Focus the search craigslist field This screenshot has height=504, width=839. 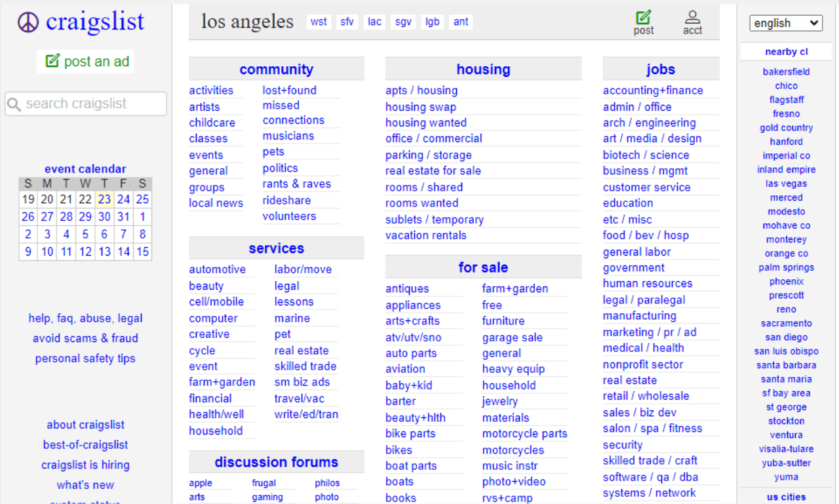[x=86, y=104]
